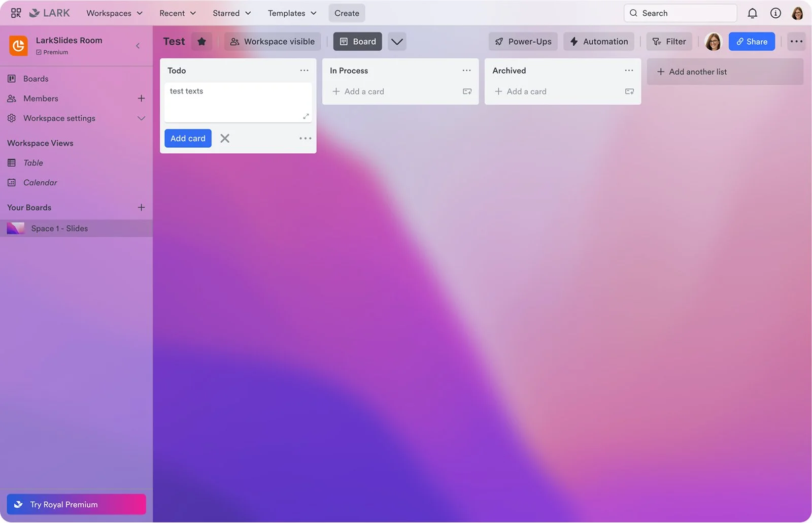Click the board member avatar next to Share
Screen dimensions: 812x523
pos(713,42)
